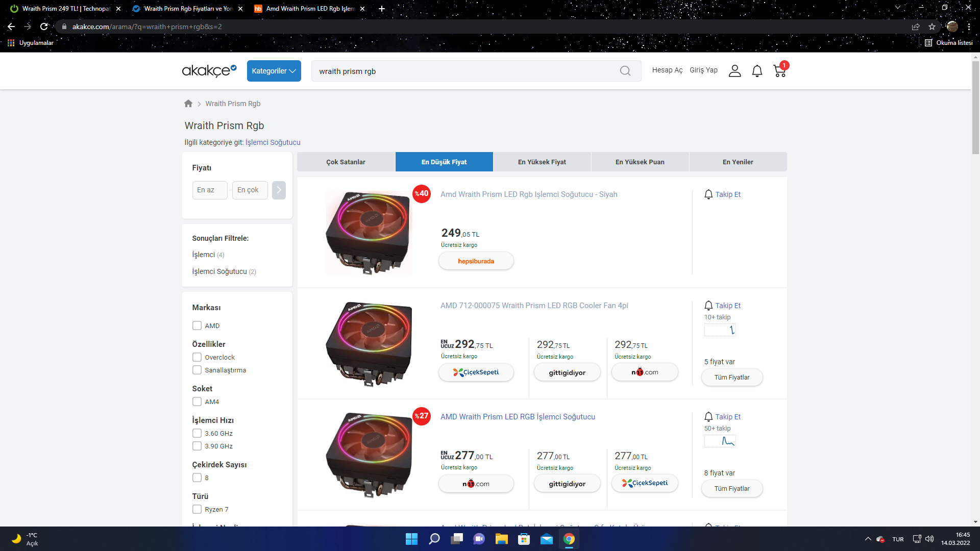Click the price history graph of second product

pyautogui.click(x=720, y=330)
